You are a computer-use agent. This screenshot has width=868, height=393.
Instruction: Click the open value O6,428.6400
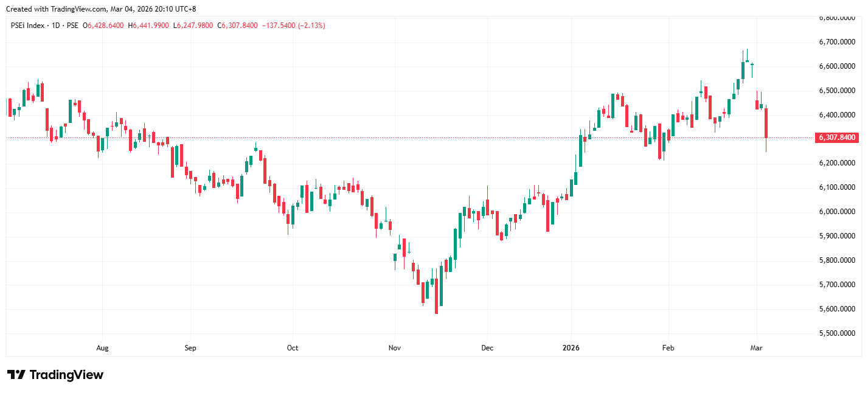coord(103,26)
